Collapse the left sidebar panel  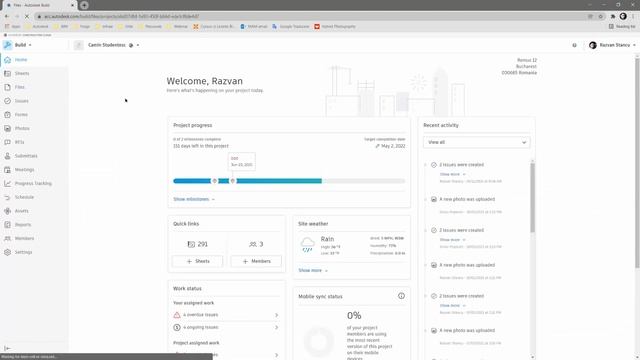7,349
